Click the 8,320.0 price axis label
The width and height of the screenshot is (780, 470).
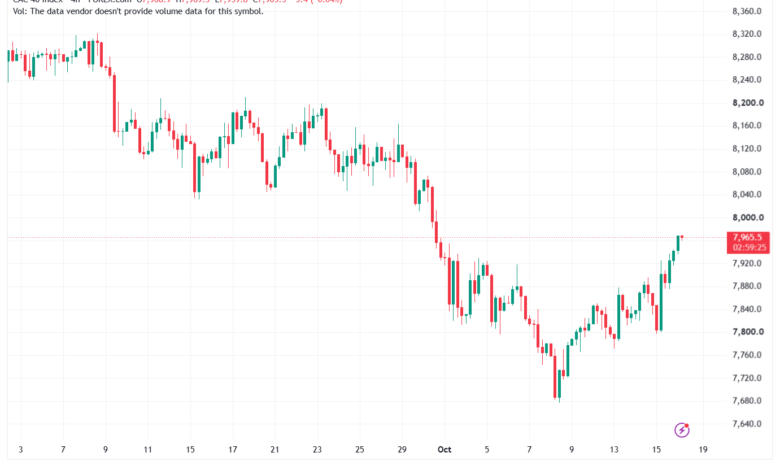(x=747, y=34)
